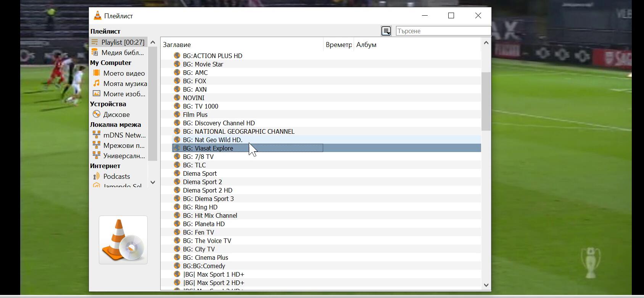The height and width of the screenshot is (298, 644).
Task: Select Моята музика music note icon
Action: tap(97, 83)
